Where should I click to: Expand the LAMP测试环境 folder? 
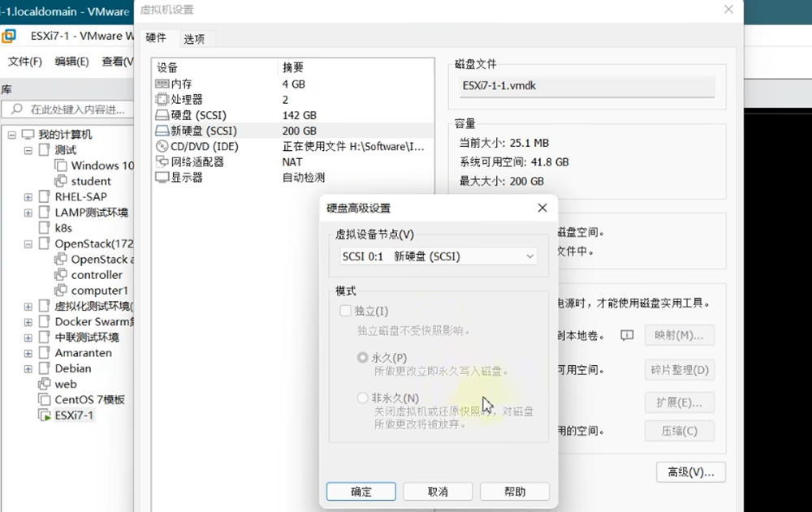[x=28, y=213]
